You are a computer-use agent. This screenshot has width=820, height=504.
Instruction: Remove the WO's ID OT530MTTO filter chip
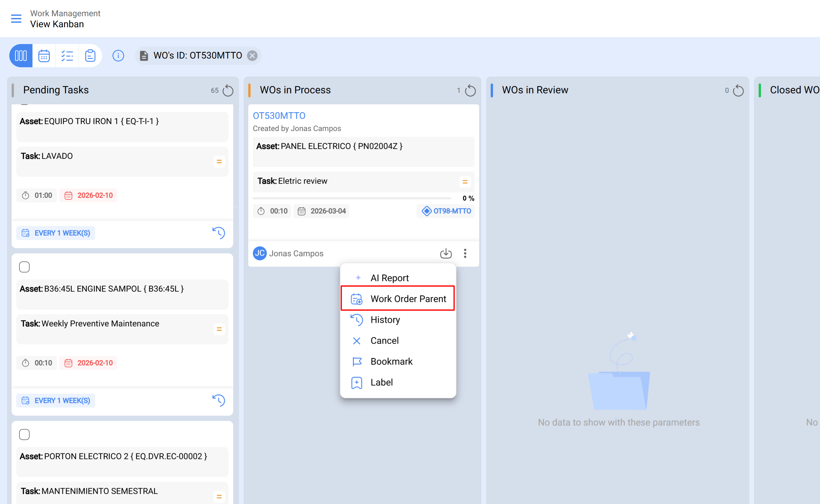pos(253,56)
